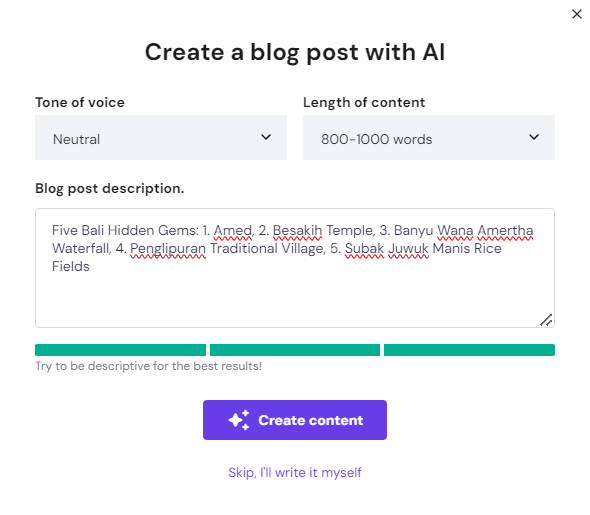Click the 'Blog post description.' label
The width and height of the screenshot is (590, 515).
pos(109,188)
